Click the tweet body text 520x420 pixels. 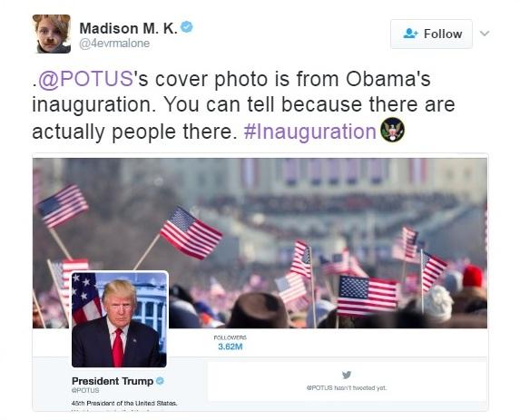(x=244, y=105)
